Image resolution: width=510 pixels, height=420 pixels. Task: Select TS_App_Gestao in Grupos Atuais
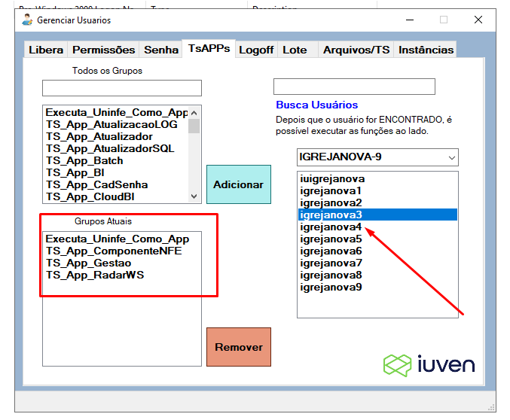tap(122, 263)
